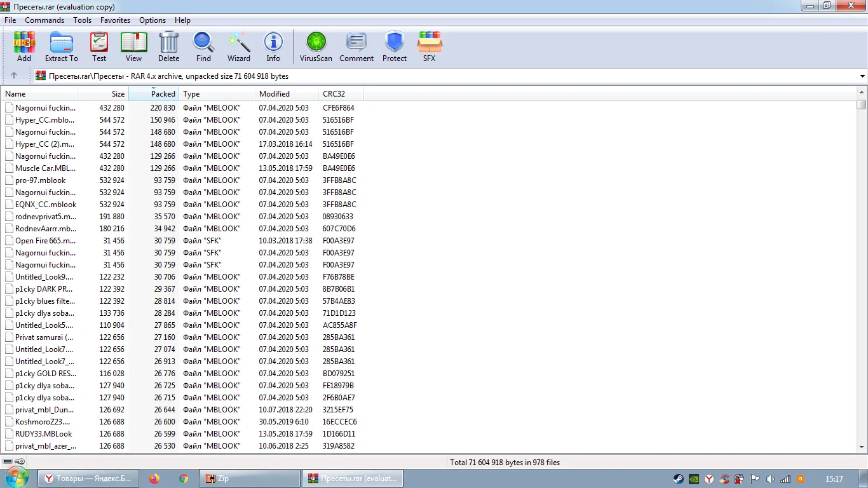Open the Options menu
Image resolution: width=868 pixels, height=488 pixels.
[153, 20]
